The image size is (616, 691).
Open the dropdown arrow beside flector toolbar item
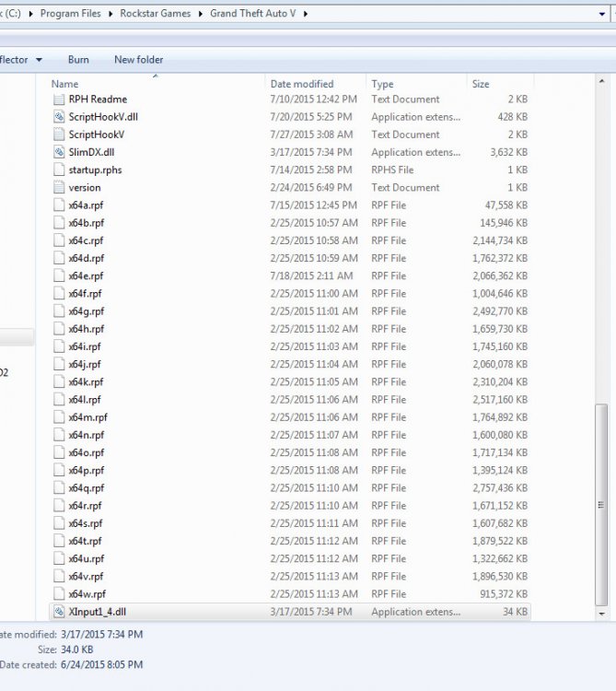pos(40,60)
